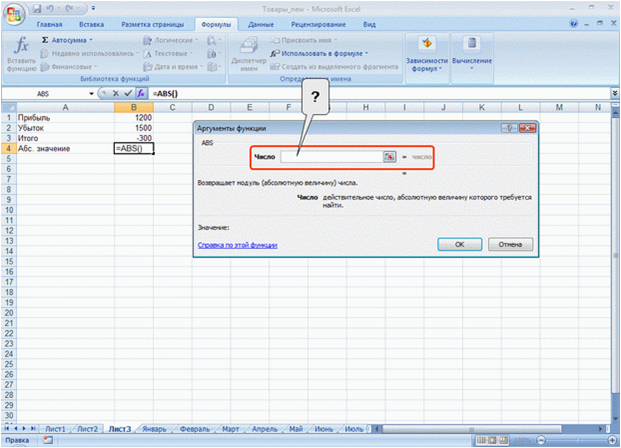Viewport: 621px width, 448px height.
Task: Click the Автосумма sigma icon
Action: (x=45, y=40)
